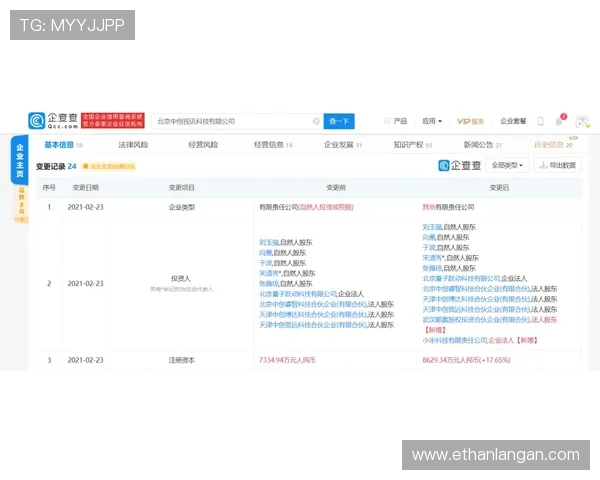This screenshot has height=480, width=600.
Task: Open the VIP服务 link
Action: (471, 121)
